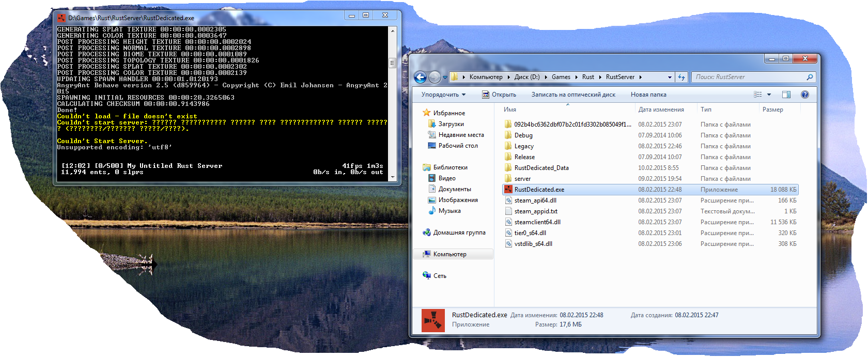
Task: Click the steam_appid.txt document icon
Action: coord(508,211)
